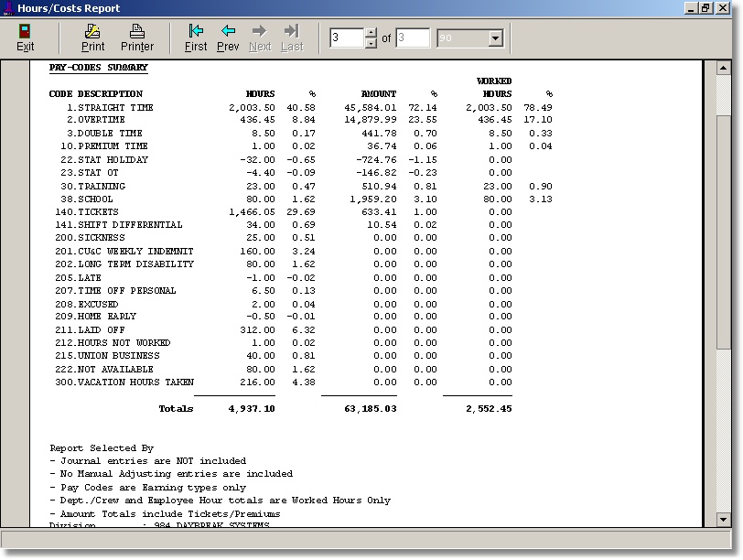Click the Print icon with pencil
Image resolution: width=743 pixels, height=560 pixels.
tap(92, 31)
